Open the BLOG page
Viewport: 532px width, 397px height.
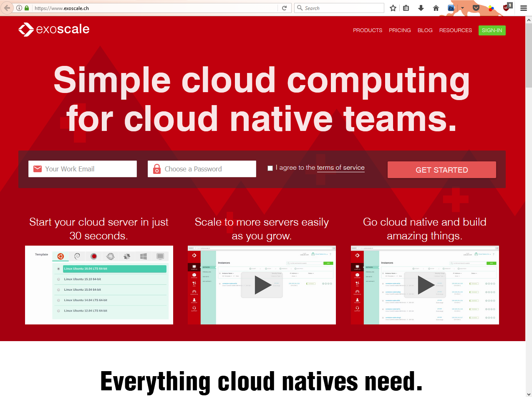click(425, 30)
